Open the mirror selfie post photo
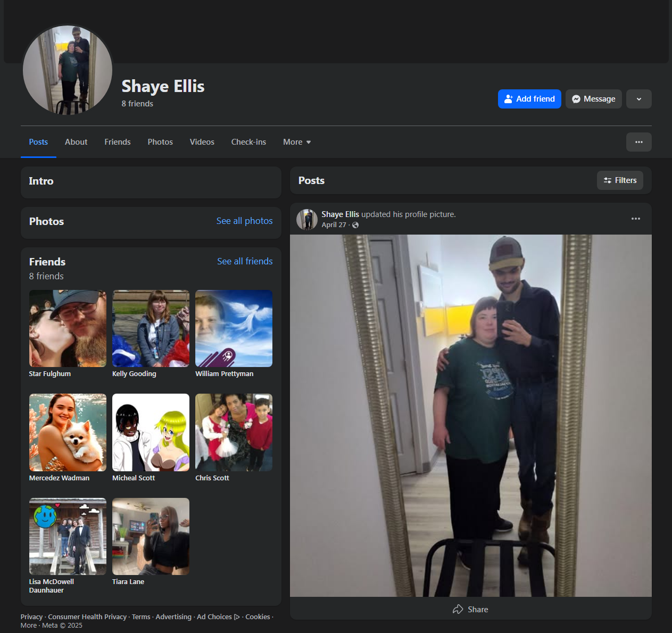This screenshot has height=633, width=672. [471, 415]
